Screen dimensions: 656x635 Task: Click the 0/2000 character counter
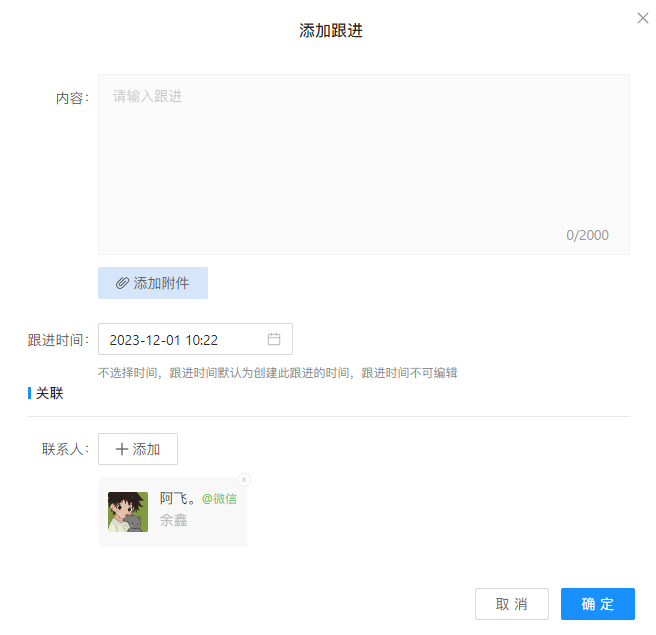(x=587, y=236)
